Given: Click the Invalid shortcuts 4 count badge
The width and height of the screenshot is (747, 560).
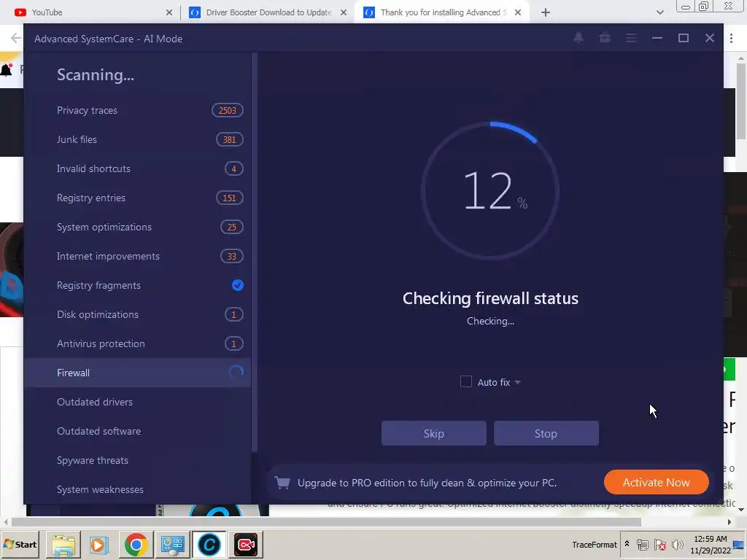Looking at the screenshot, I should 234,168.
